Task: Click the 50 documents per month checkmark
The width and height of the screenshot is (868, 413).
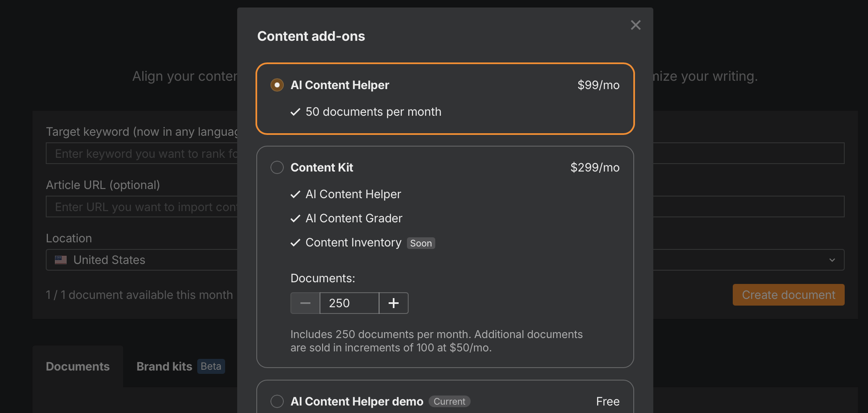Action: click(x=295, y=112)
